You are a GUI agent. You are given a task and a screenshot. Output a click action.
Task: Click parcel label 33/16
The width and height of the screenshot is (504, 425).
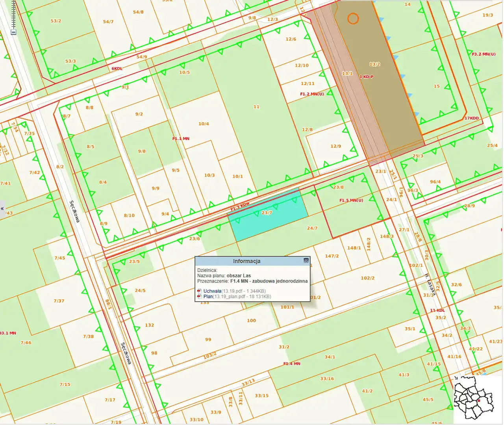pyautogui.click(x=327, y=379)
